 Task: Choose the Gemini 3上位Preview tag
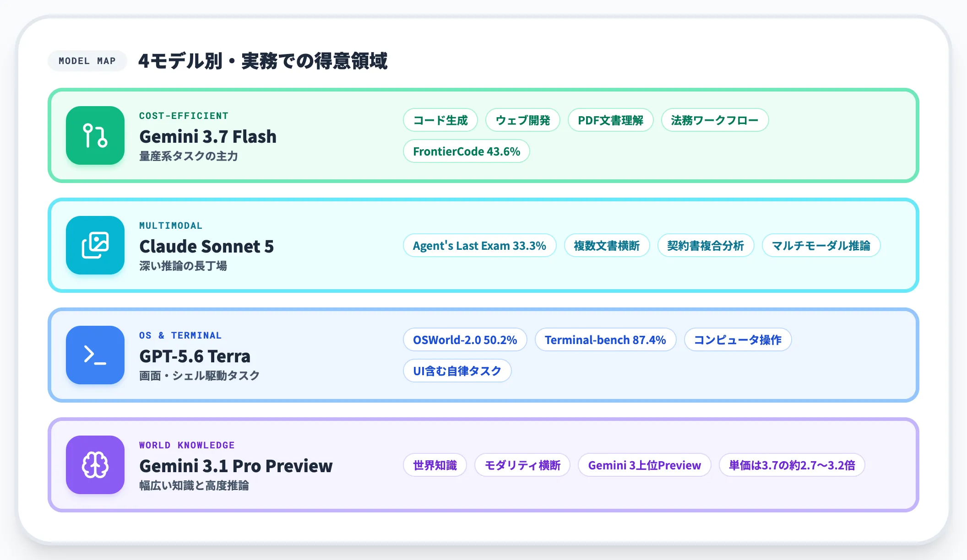[x=645, y=465]
